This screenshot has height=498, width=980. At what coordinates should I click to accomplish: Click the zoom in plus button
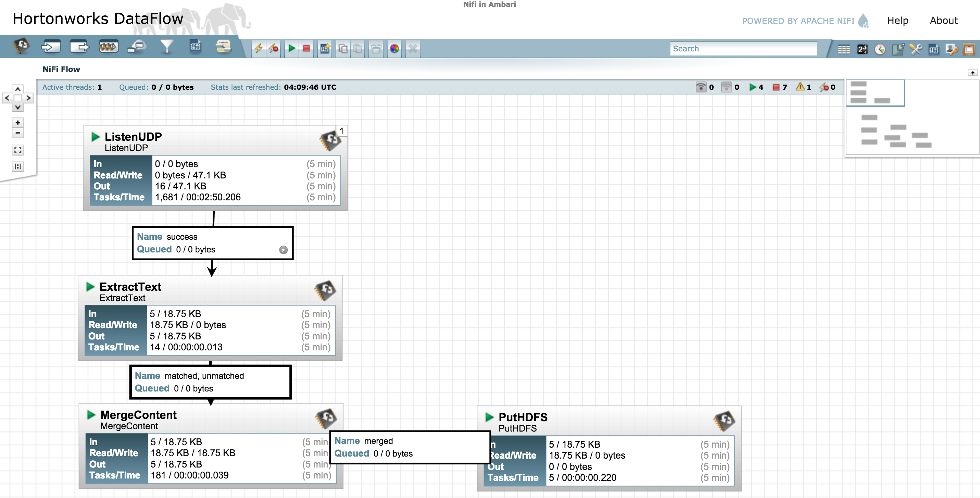pyautogui.click(x=17, y=123)
